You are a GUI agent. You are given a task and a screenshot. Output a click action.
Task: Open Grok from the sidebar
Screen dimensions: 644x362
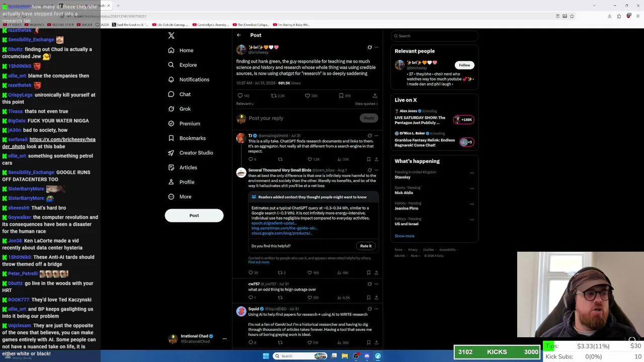[180, 109]
